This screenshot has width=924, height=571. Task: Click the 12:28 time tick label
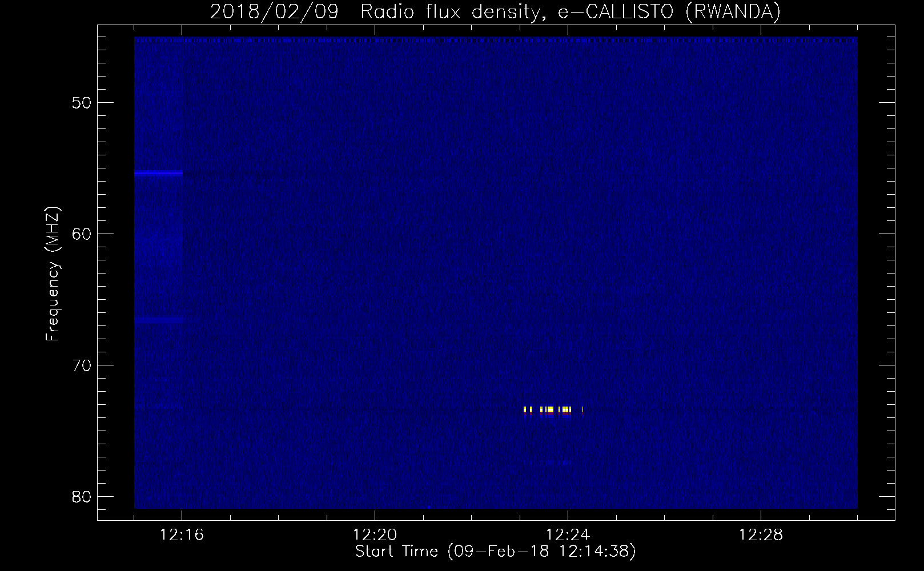(761, 535)
